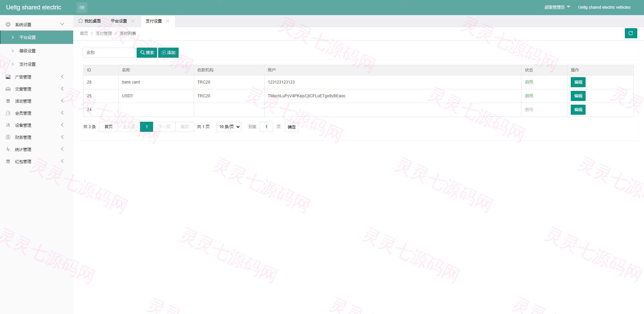This screenshot has width=644, height=314.
Task: Click the 首页 breadcrumb link
Action: [84, 33]
